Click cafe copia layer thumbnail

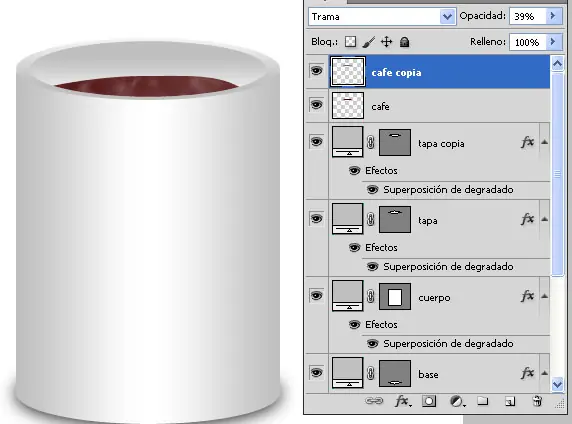(x=348, y=72)
